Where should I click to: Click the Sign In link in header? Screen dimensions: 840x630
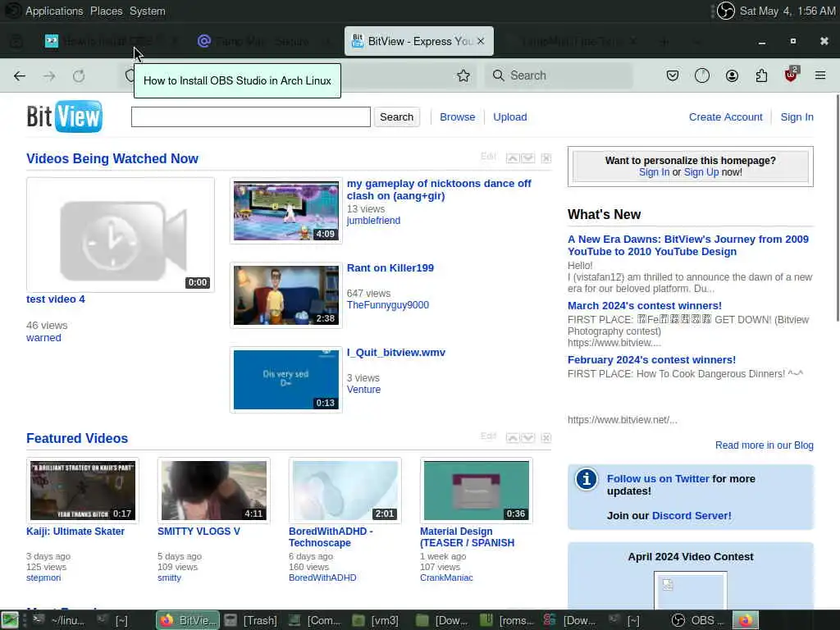click(x=797, y=116)
